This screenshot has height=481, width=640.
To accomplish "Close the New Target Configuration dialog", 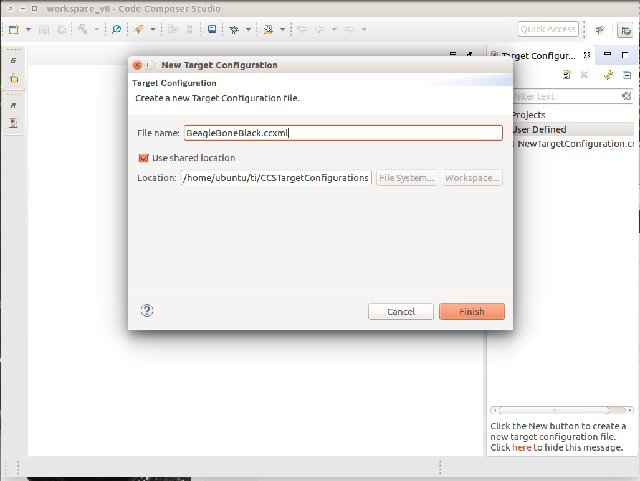I will coord(137,65).
